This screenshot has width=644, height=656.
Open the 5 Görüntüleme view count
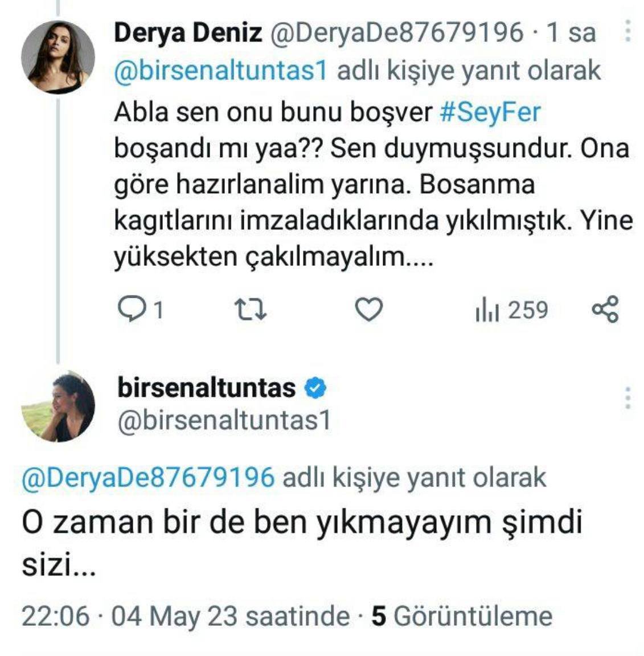click(462, 616)
